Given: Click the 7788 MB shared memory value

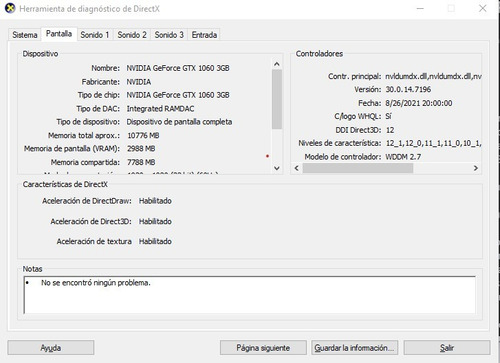Looking at the screenshot, I should tap(141, 162).
